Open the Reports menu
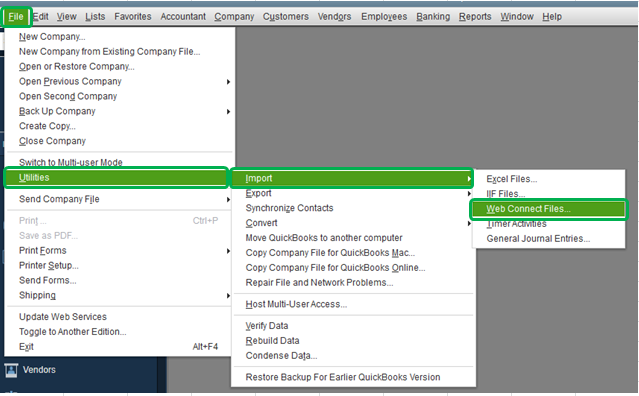The height and width of the screenshot is (396, 639). point(475,17)
